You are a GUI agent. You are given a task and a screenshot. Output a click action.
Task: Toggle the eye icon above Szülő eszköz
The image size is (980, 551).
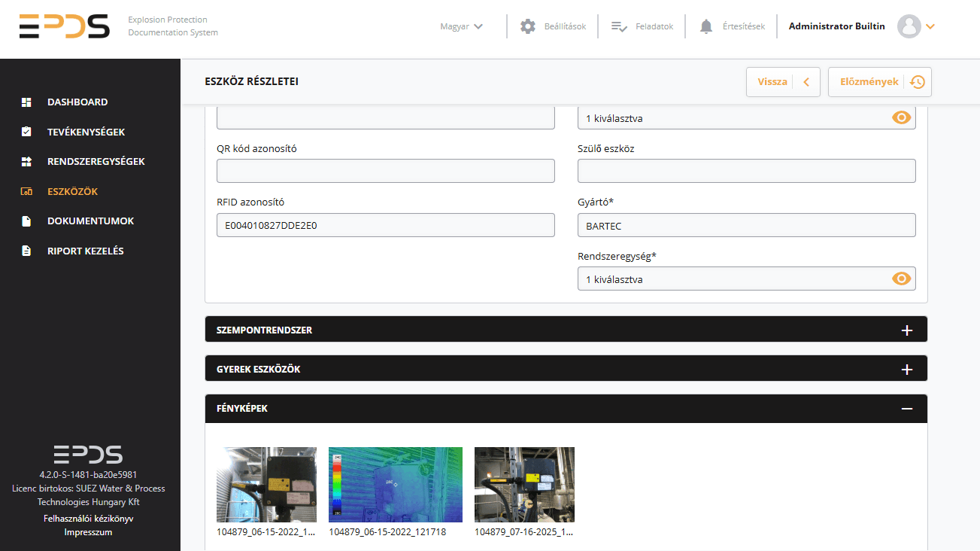click(901, 118)
